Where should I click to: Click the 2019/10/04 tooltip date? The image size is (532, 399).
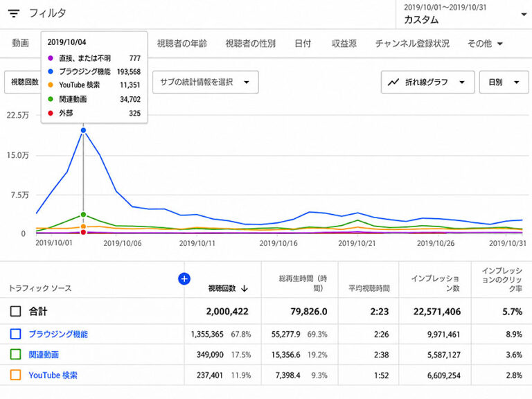pyautogui.click(x=66, y=42)
